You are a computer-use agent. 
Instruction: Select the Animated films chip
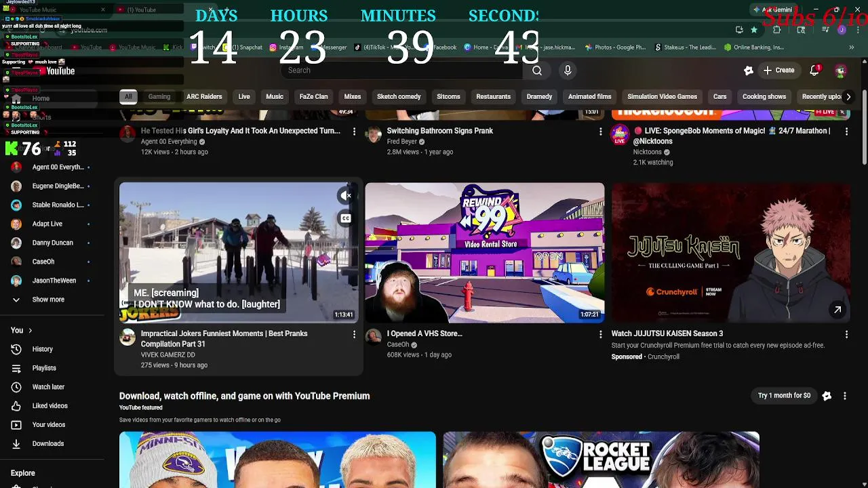coord(589,96)
